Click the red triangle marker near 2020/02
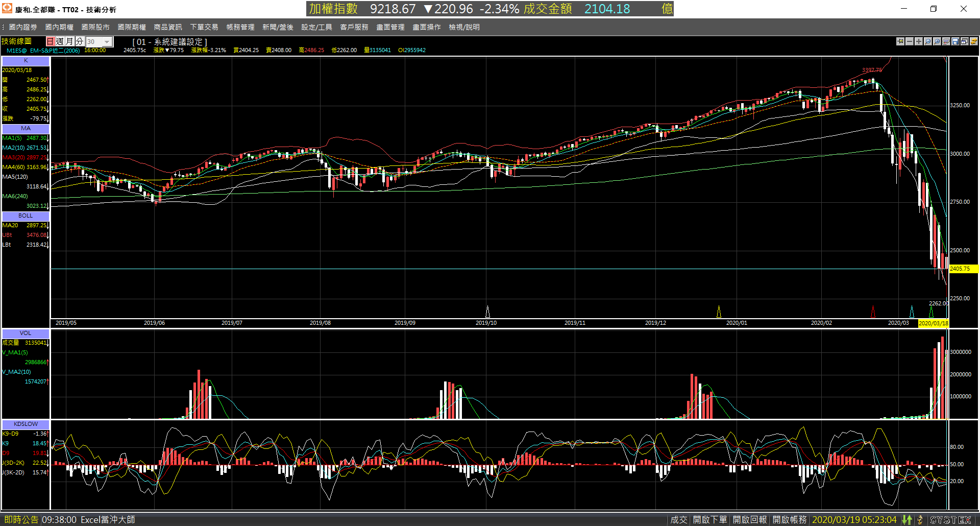Screen dimensions: 980x526 tap(873, 312)
